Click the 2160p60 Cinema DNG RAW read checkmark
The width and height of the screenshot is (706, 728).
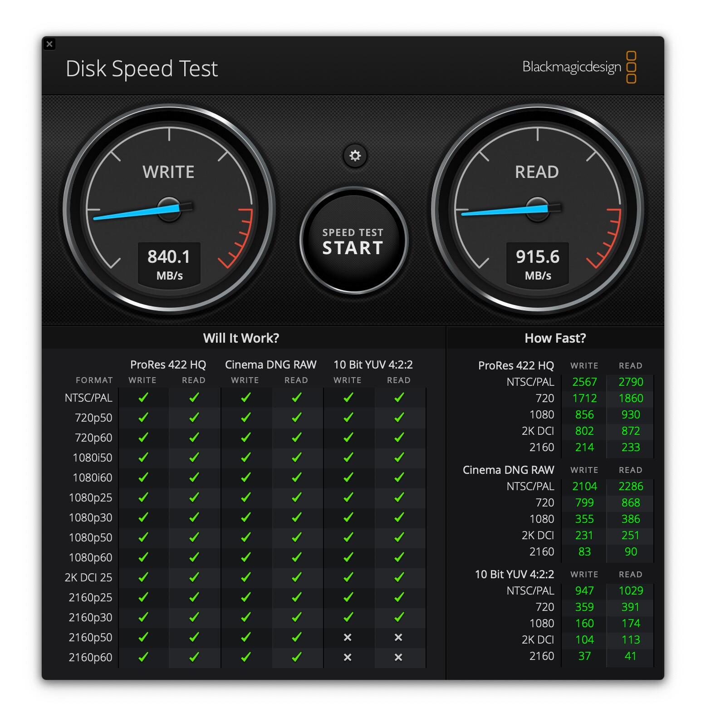(296, 657)
